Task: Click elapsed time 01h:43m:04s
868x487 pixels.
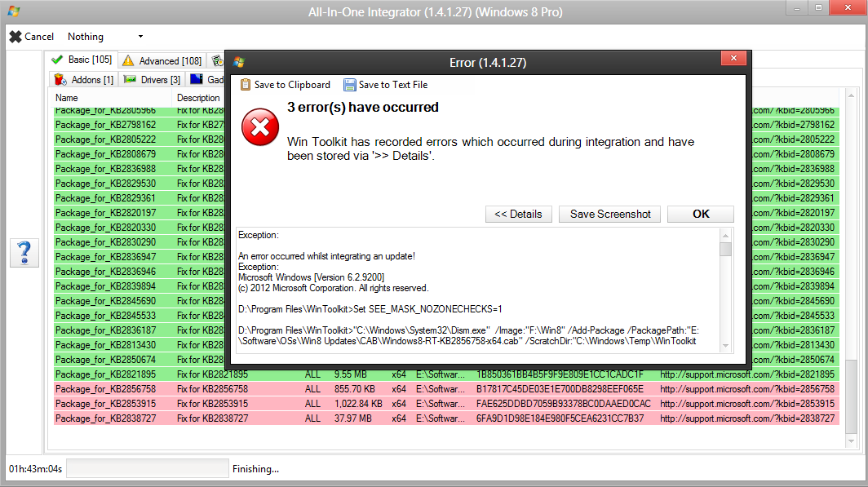Action: 35,469
